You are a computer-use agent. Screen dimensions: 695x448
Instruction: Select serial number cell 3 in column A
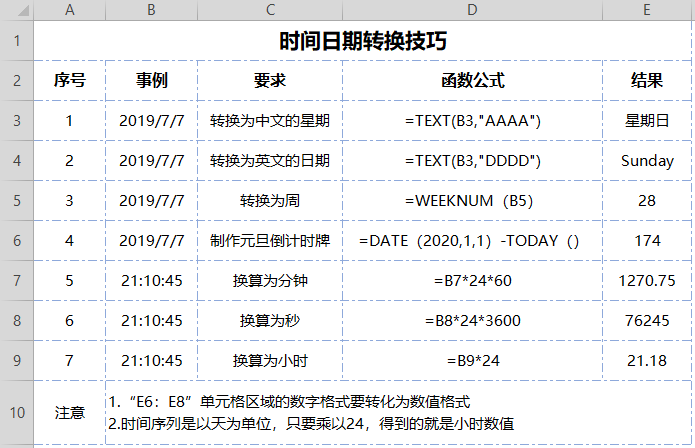pos(70,200)
